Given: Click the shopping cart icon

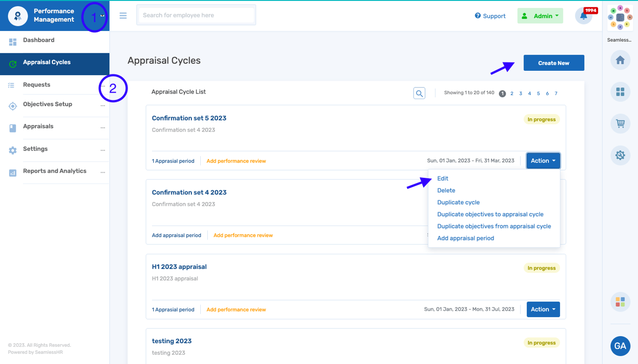Looking at the screenshot, I should pos(620,124).
